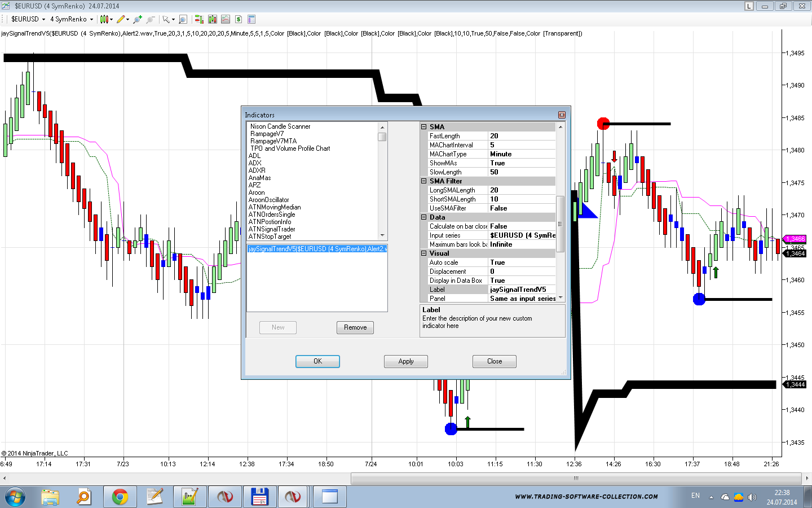Select ADX in the indicators list

coord(255,163)
